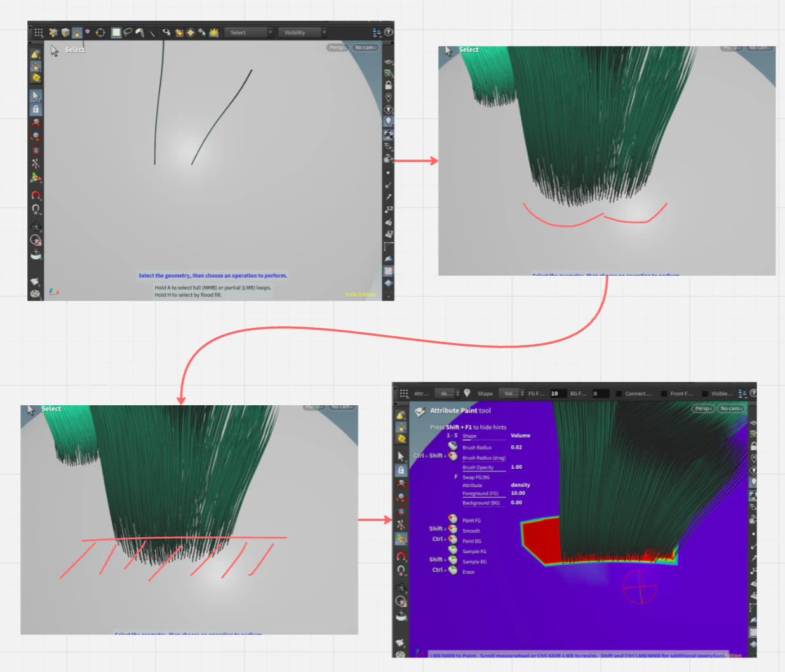Click the 'Swap FG/BG' hint text

click(x=476, y=478)
